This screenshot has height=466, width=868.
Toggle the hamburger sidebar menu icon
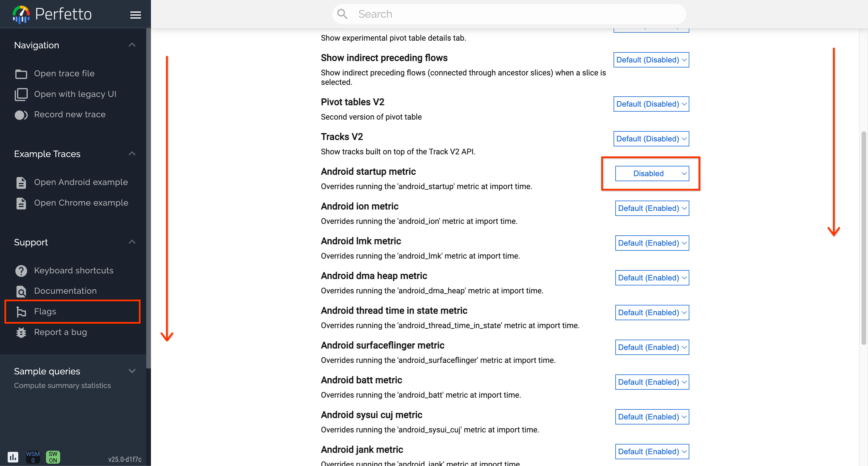135,15
